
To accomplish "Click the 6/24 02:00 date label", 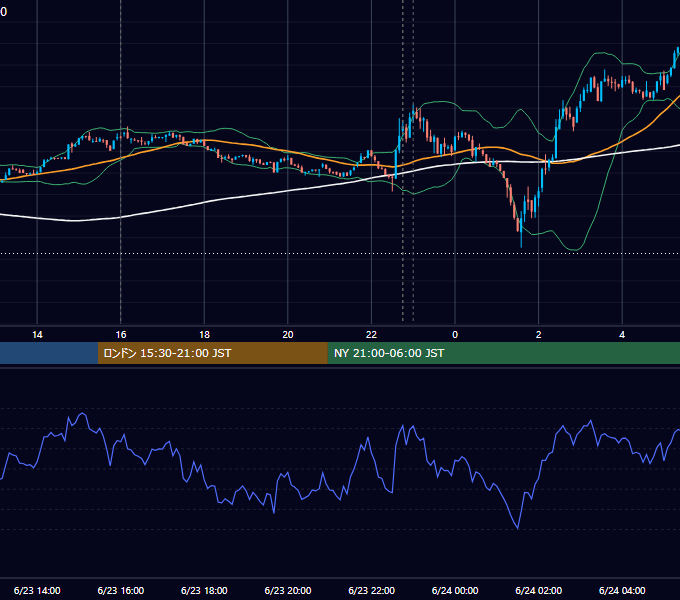I will pyautogui.click(x=539, y=590).
